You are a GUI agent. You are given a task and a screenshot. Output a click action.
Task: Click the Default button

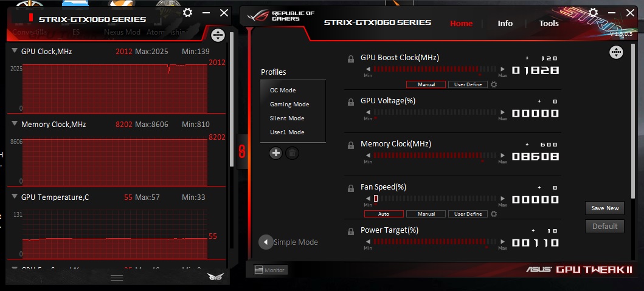pos(604,226)
